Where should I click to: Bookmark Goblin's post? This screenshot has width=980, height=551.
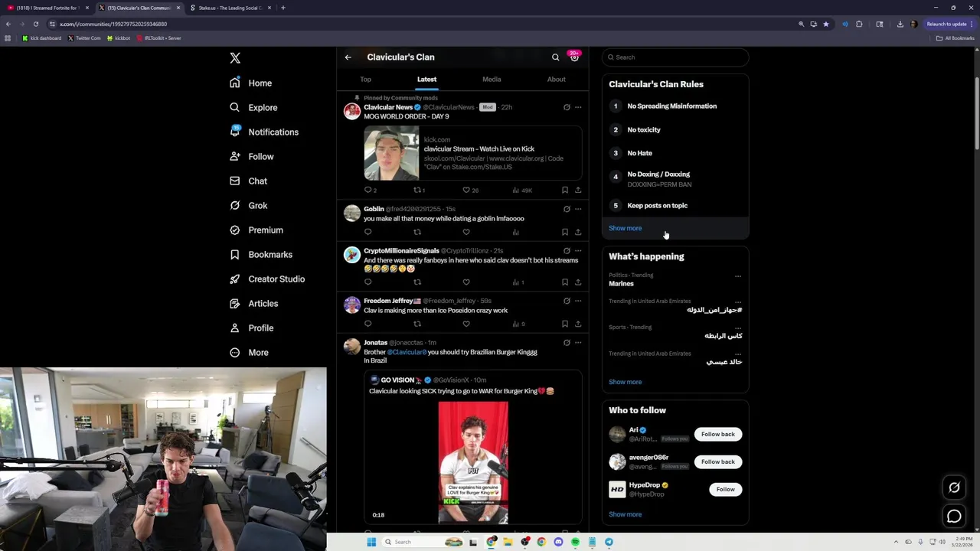click(565, 232)
